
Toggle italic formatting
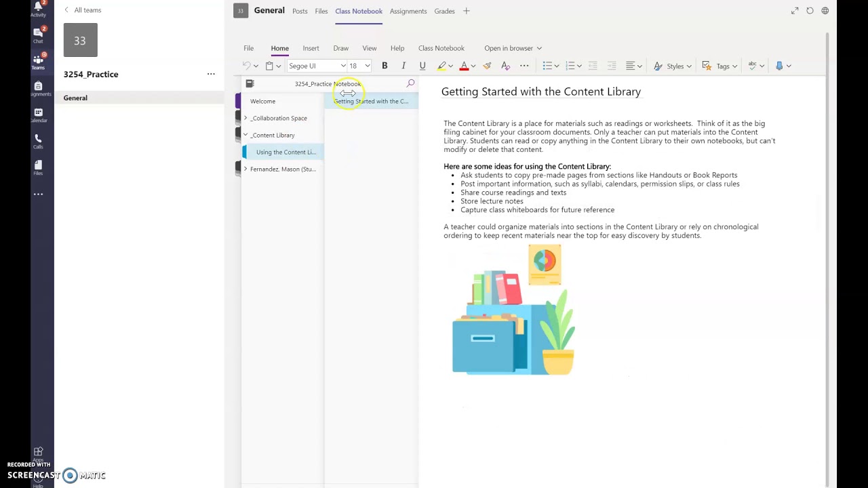[x=403, y=66]
